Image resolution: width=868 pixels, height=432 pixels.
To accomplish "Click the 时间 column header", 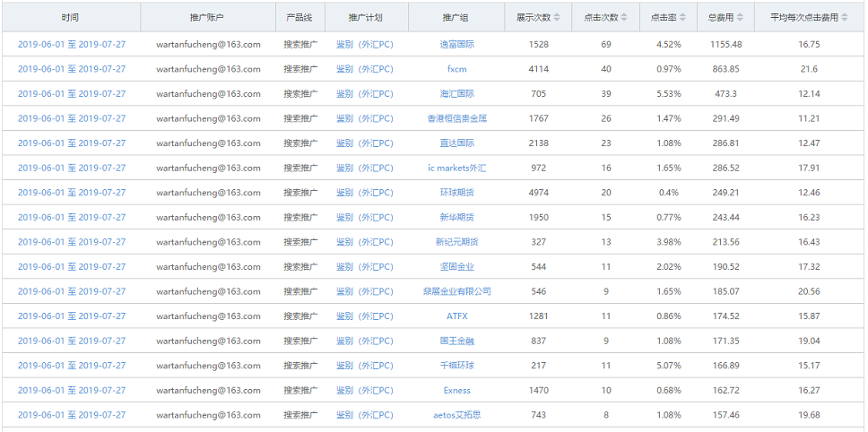I will click(70, 18).
